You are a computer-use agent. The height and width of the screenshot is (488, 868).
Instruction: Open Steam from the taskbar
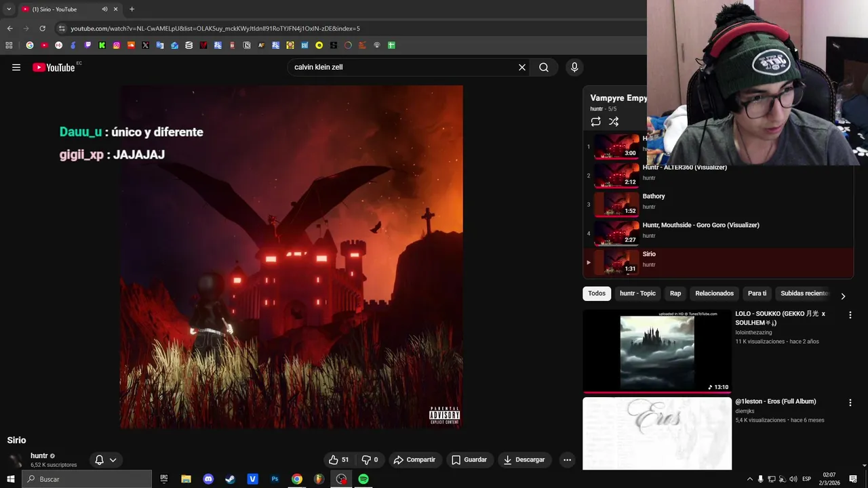point(230,479)
